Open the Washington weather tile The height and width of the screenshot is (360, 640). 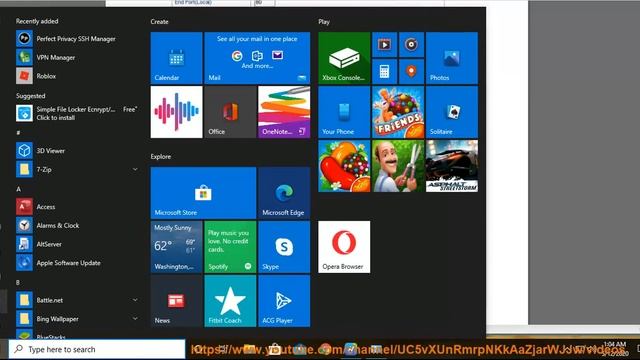176,247
